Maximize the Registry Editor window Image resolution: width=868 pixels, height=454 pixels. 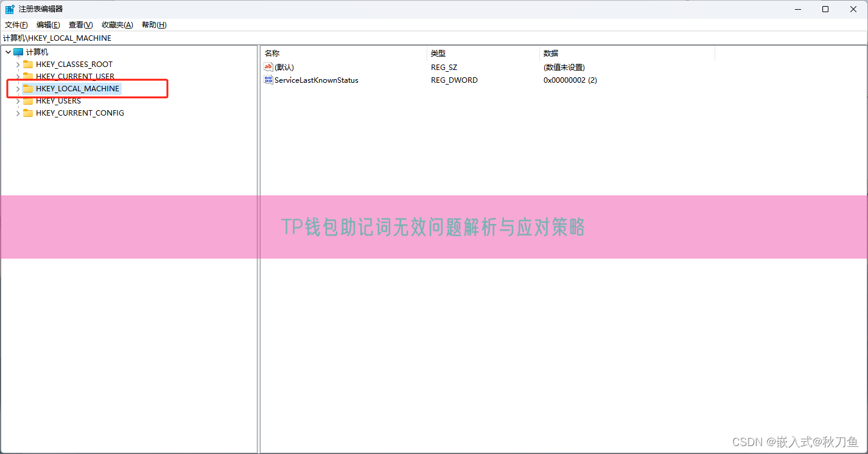[825, 9]
